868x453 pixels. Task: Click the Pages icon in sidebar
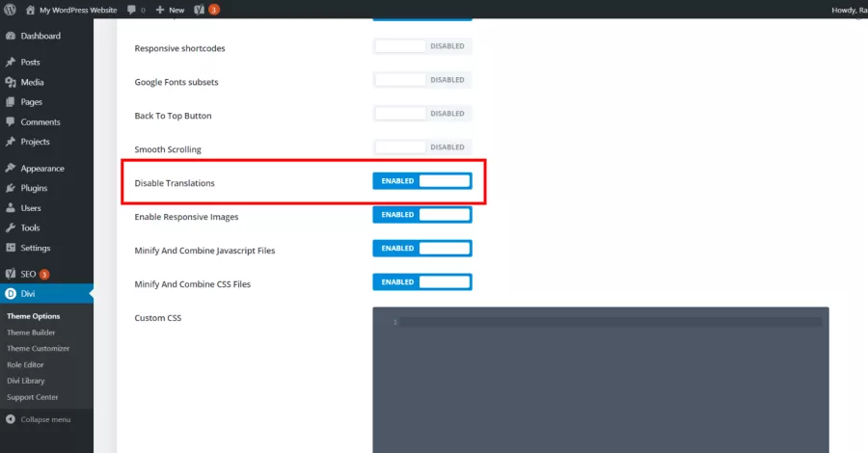click(11, 102)
